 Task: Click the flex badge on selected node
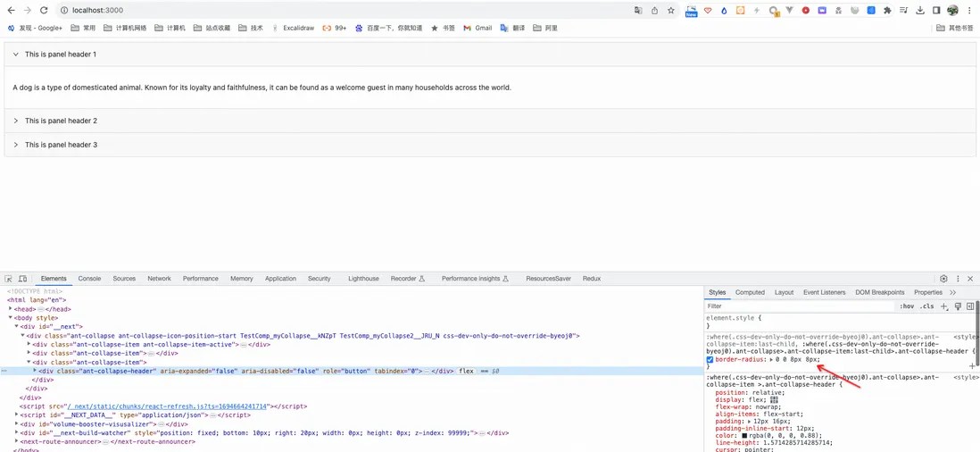click(x=466, y=371)
